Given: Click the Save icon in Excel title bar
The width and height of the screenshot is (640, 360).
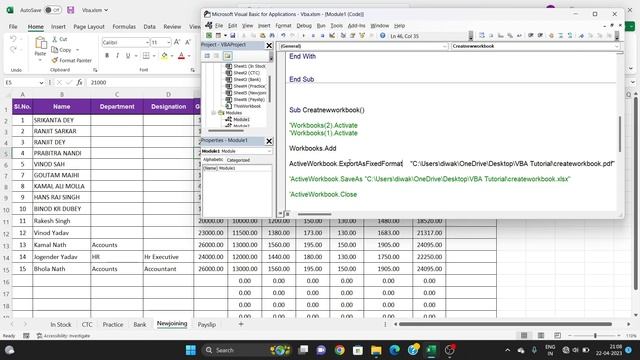Looking at the screenshot, I should (71, 10).
